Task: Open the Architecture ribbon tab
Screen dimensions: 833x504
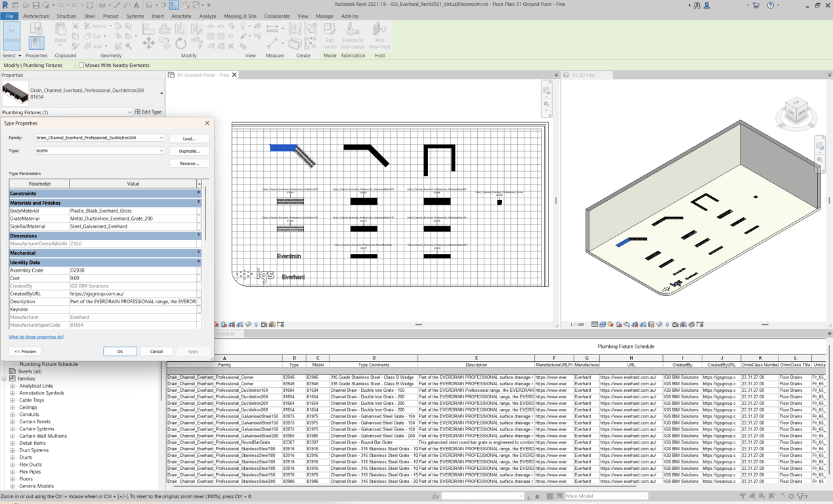Action: point(35,16)
